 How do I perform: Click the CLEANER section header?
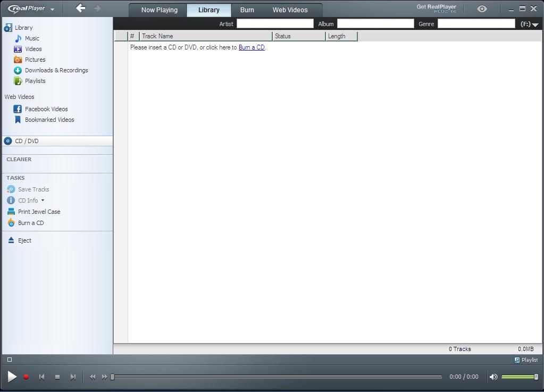tap(19, 159)
